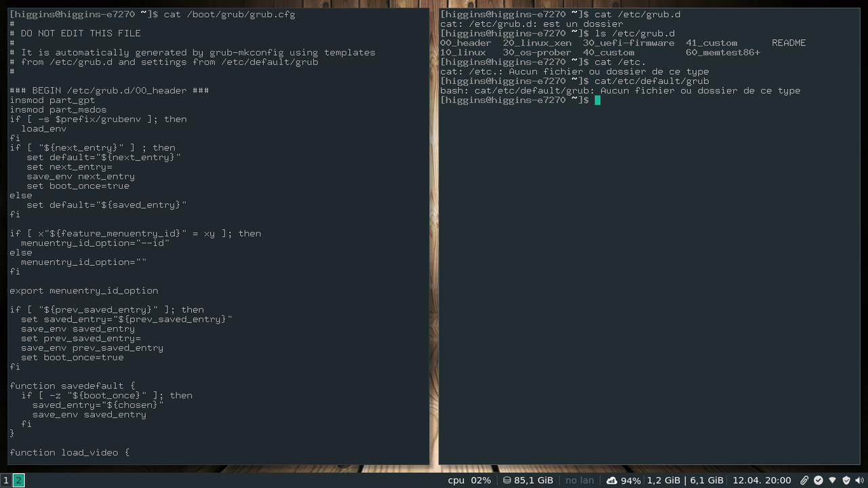Viewport: 868px width, 488px height.
Task: Click 'README' in the ls output
Action: [789, 43]
